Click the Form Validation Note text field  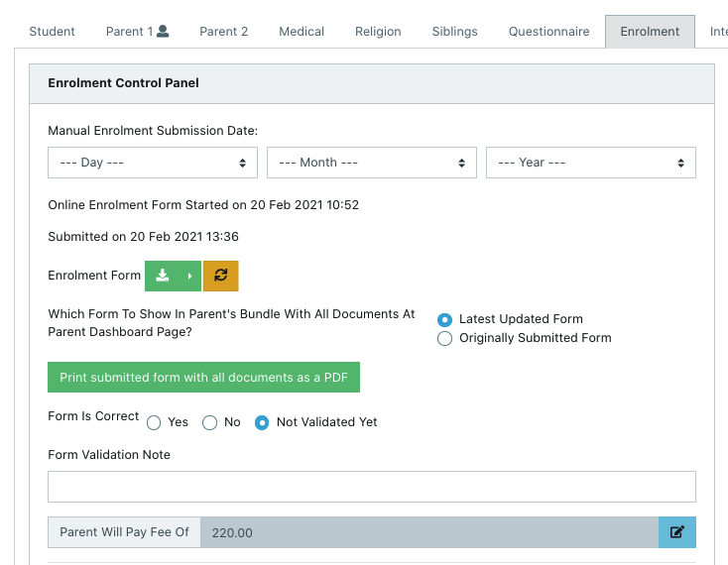point(371,487)
